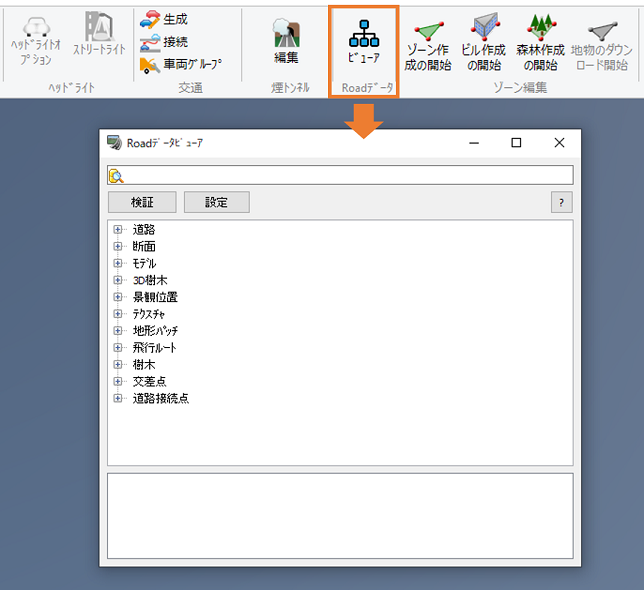Click the ヘッドライトオプション car icon
Viewport: 644px width, 590px height.
click(x=37, y=27)
